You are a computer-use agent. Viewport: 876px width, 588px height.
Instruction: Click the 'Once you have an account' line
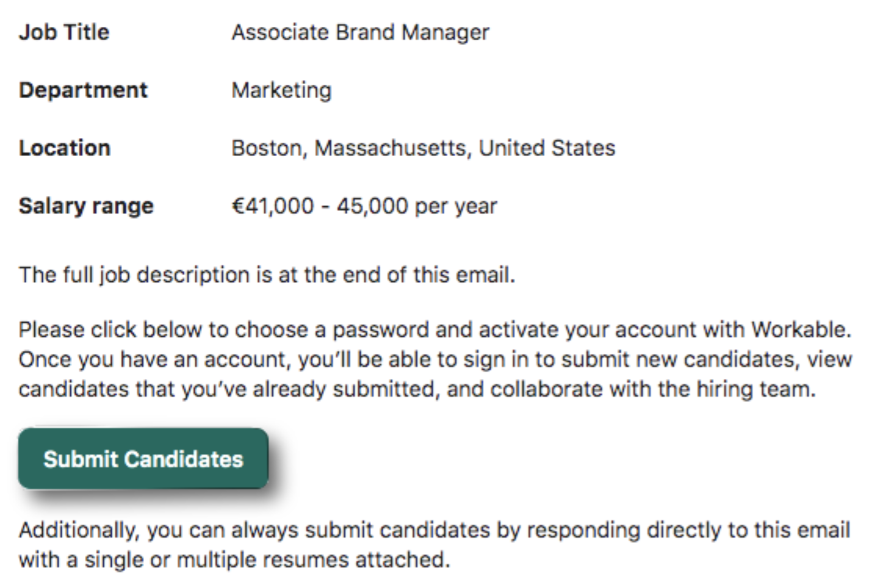[x=153, y=359]
